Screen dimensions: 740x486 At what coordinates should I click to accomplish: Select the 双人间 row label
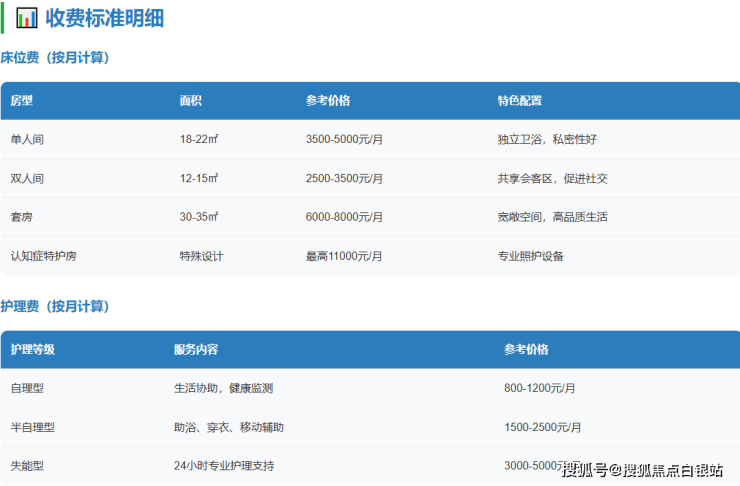[x=27, y=178]
